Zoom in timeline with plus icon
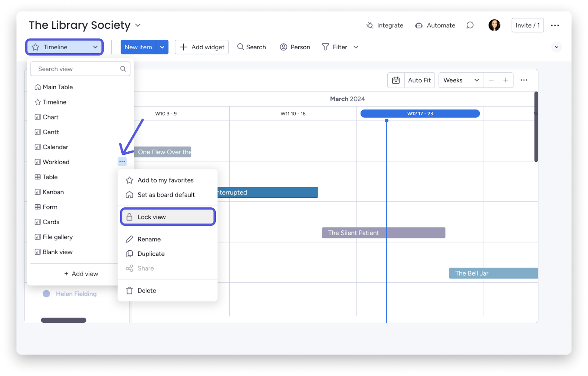 click(506, 80)
